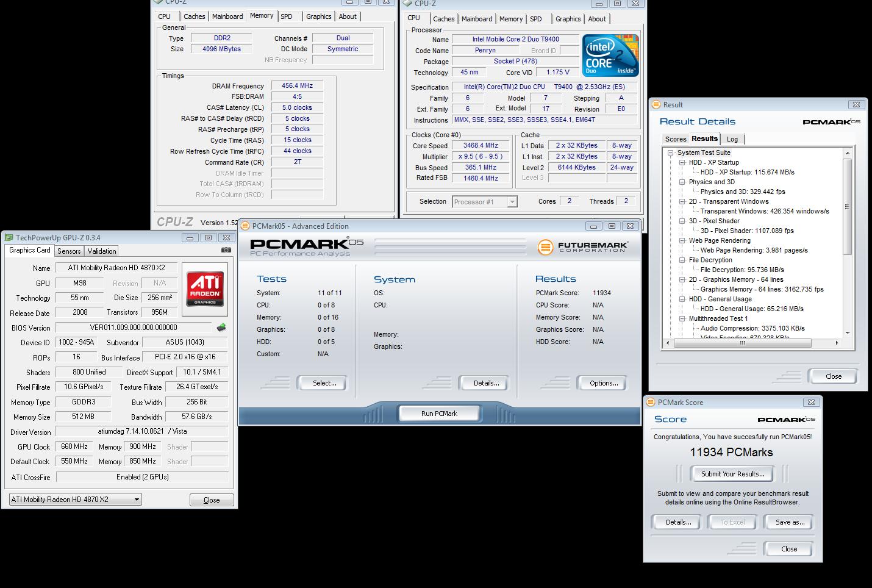This screenshot has height=588, width=872.
Task: Click the CAS# Latency 5.0 clocks value
Action: point(297,108)
